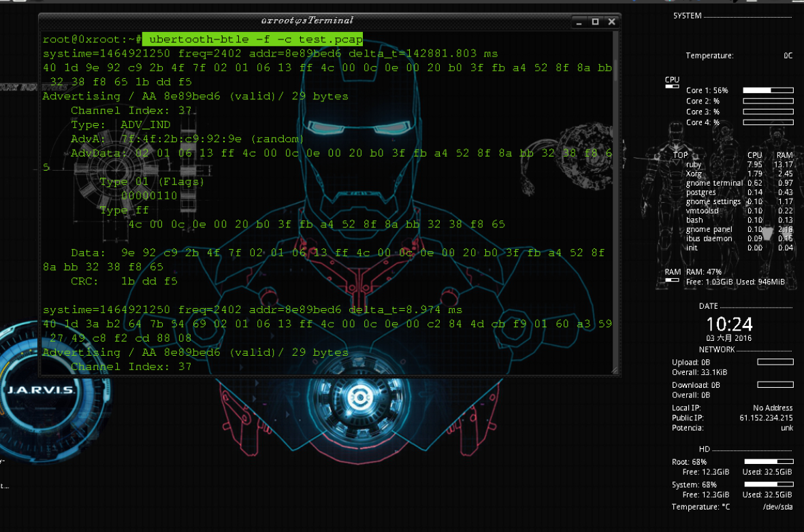
Task: Click the Type: ADV_IND line
Action: [120, 124]
